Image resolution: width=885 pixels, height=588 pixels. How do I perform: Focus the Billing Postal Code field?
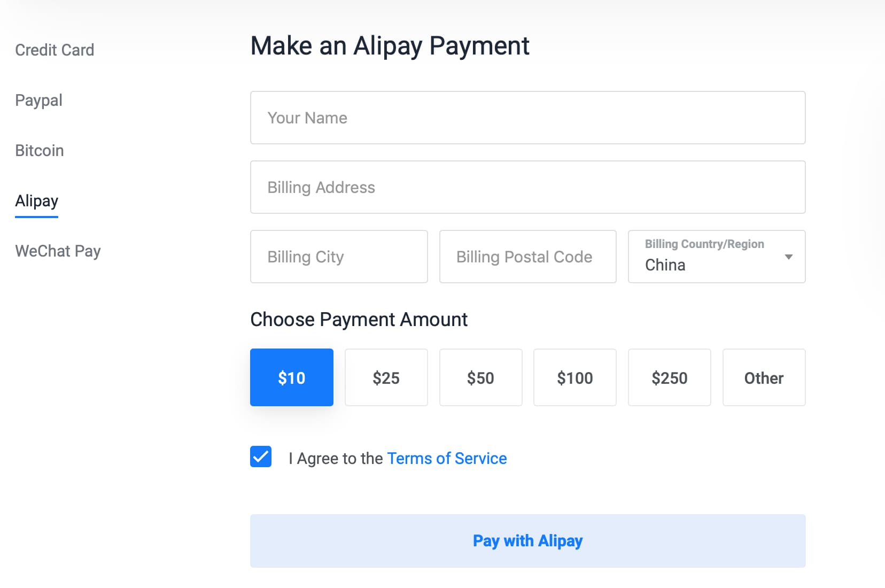[527, 257]
